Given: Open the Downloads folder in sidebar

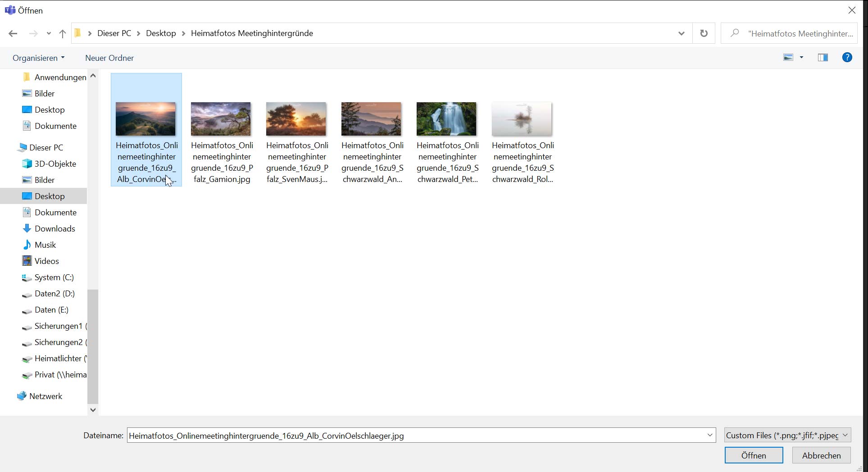Looking at the screenshot, I should coord(55,228).
